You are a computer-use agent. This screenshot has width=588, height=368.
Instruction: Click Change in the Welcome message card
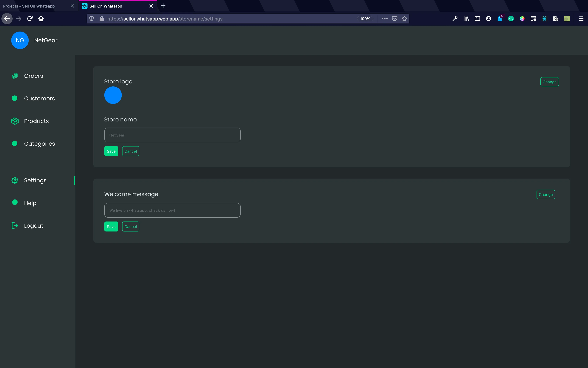point(545,195)
